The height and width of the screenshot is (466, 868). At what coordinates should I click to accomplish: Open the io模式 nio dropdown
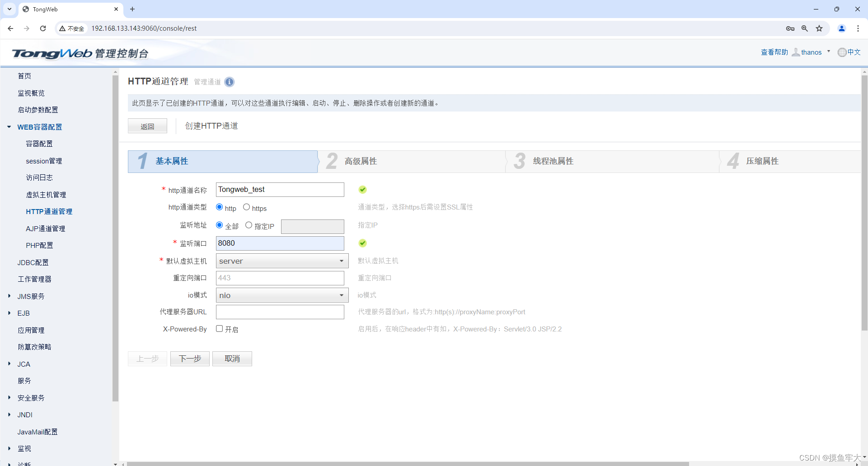tap(282, 295)
